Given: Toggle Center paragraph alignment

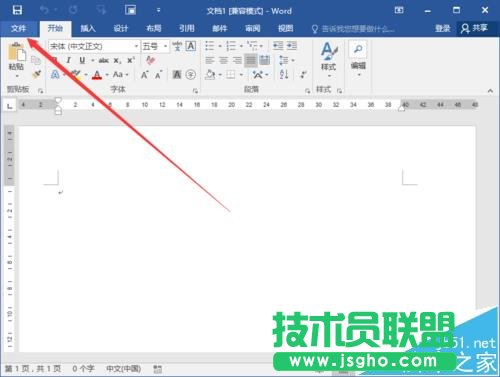Looking at the screenshot, I should [223, 60].
